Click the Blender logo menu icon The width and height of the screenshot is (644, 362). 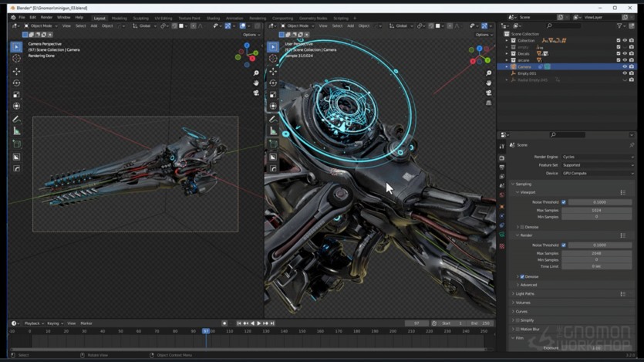(13, 18)
